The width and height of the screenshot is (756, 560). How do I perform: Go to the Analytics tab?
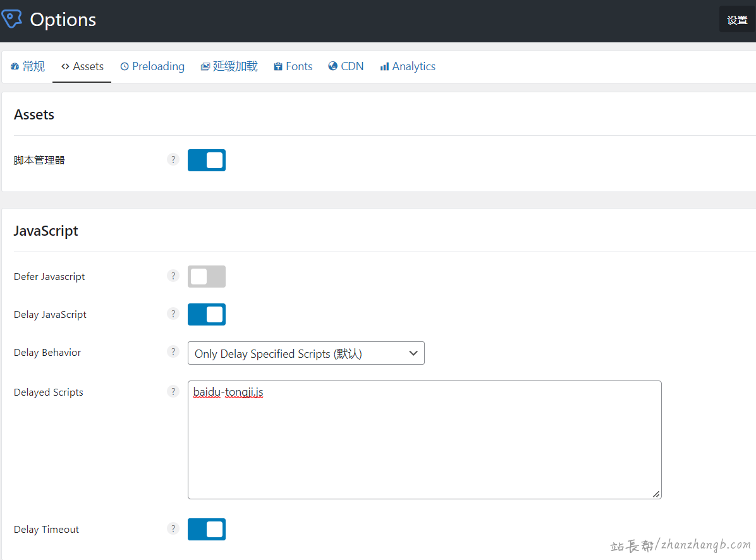[x=408, y=66]
